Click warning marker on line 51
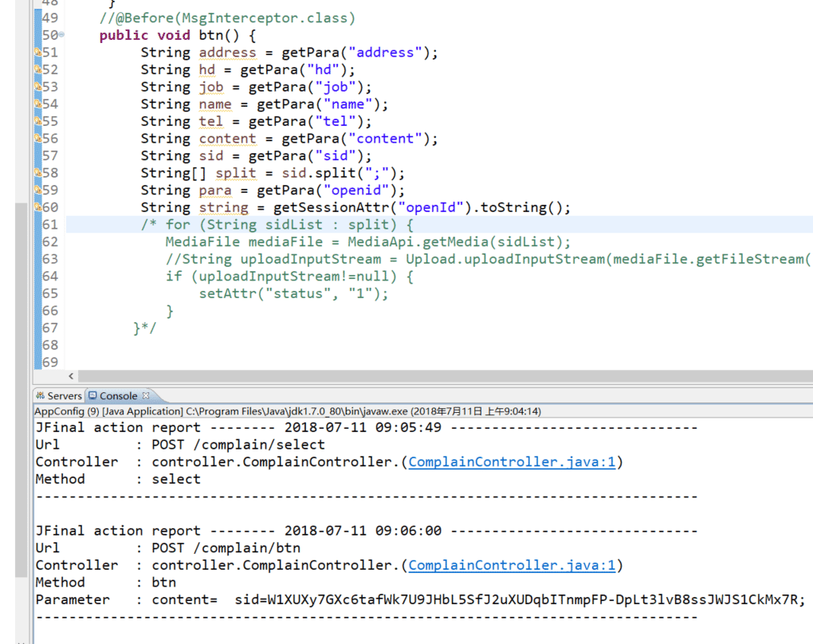813x644 pixels. (x=37, y=52)
